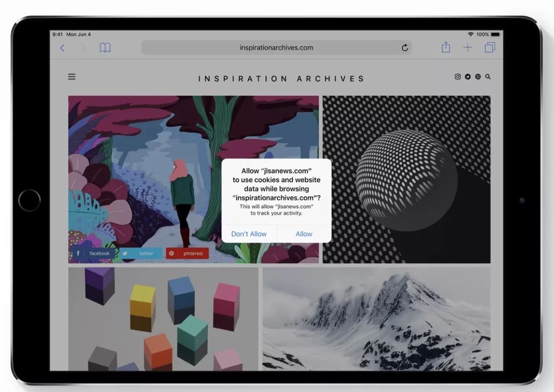The image size is (554, 392).
Task: Open the snowy mountain photo thumbnail
Action: tap(377, 319)
